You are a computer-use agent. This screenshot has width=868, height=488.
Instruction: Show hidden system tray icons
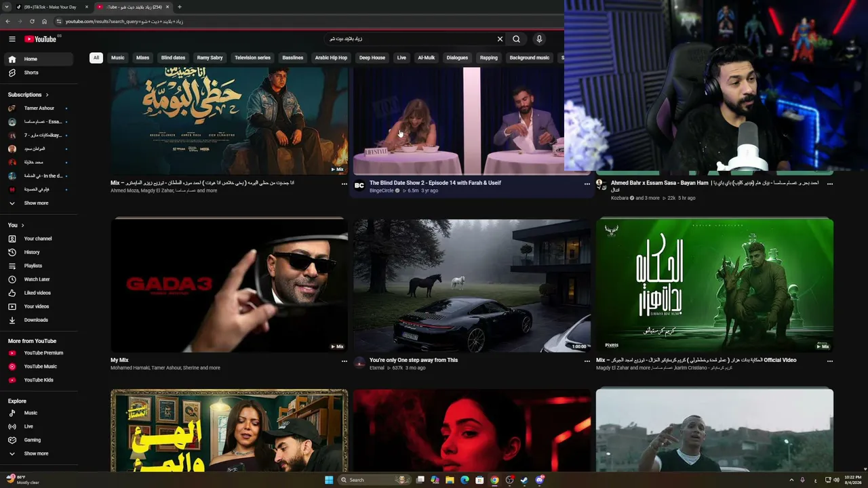coord(791,480)
